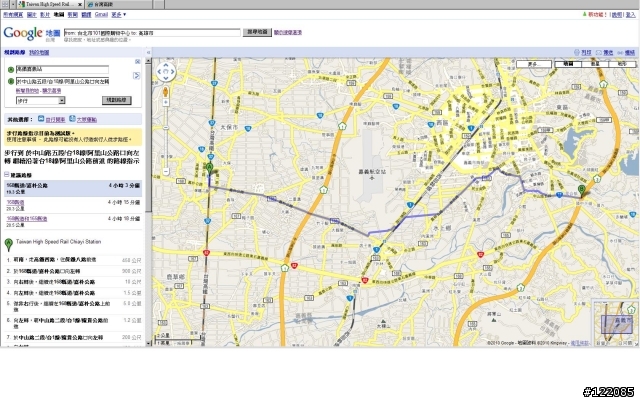
Task: Collapse the overview mini-map corner arrow
Action: [x=636, y=343]
